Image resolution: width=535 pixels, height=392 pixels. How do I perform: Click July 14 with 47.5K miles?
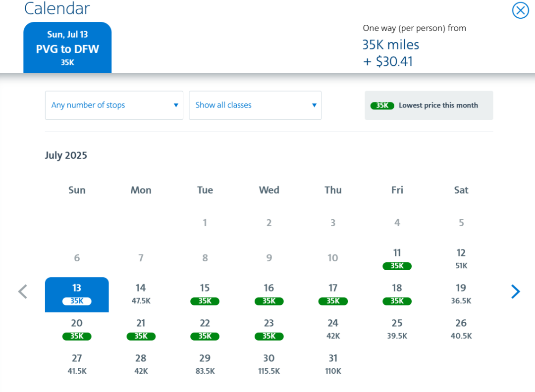(141, 294)
